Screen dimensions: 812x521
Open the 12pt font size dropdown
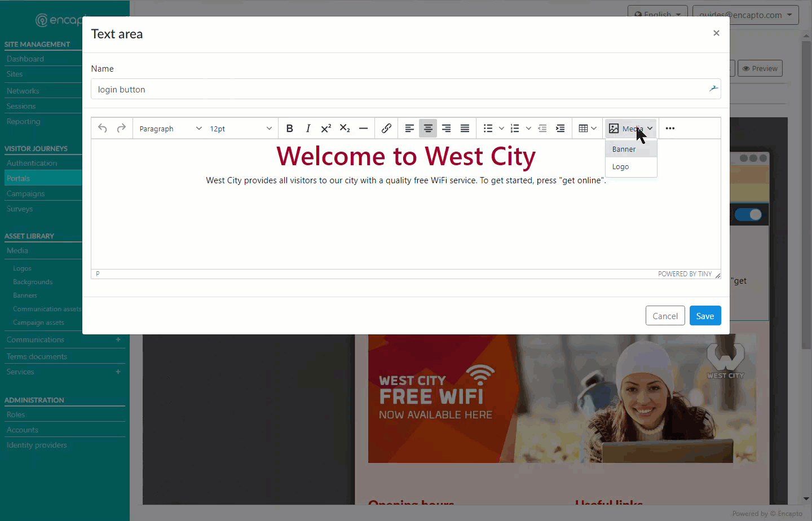pyautogui.click(x=241, y=129)
